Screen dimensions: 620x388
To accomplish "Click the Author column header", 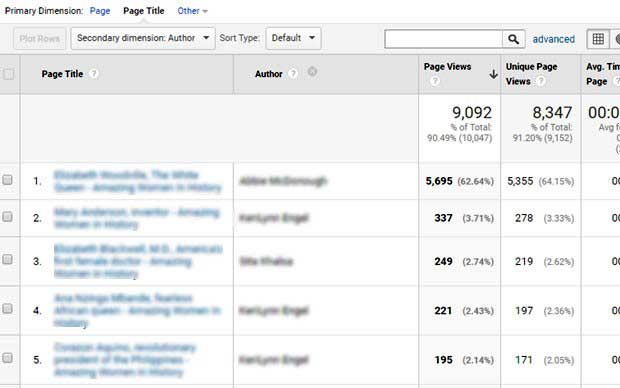I will 268,74.
